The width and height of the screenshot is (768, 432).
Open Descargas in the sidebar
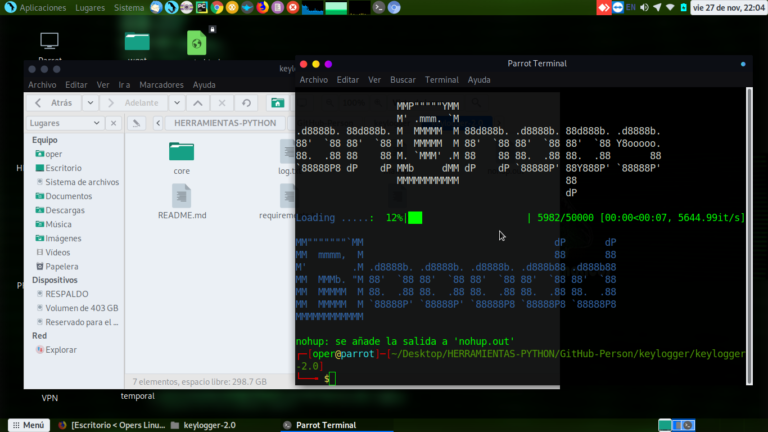coord(65,210)
